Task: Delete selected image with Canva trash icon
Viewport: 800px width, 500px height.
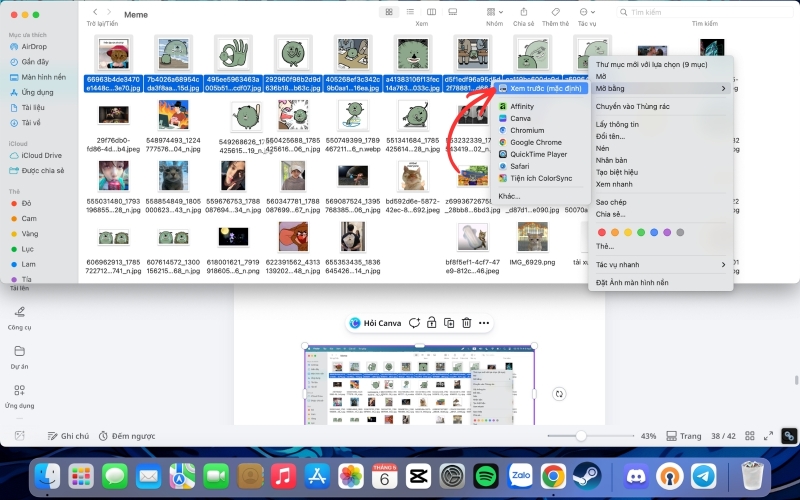Action: pos(466,323)
